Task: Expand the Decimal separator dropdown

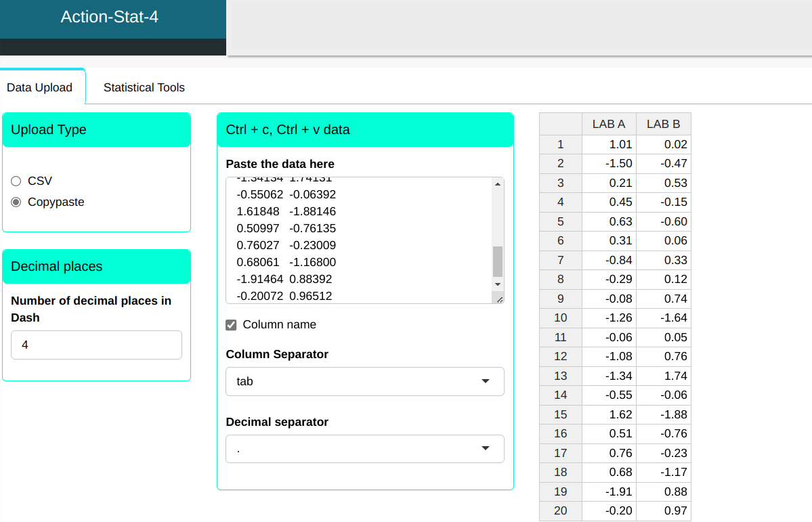Action: 364,449
